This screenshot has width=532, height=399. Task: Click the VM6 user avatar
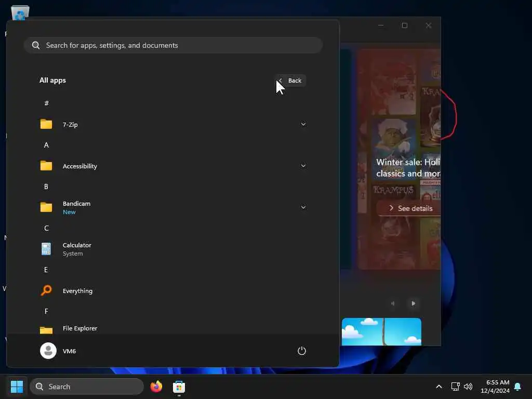(x=48, y=351)
